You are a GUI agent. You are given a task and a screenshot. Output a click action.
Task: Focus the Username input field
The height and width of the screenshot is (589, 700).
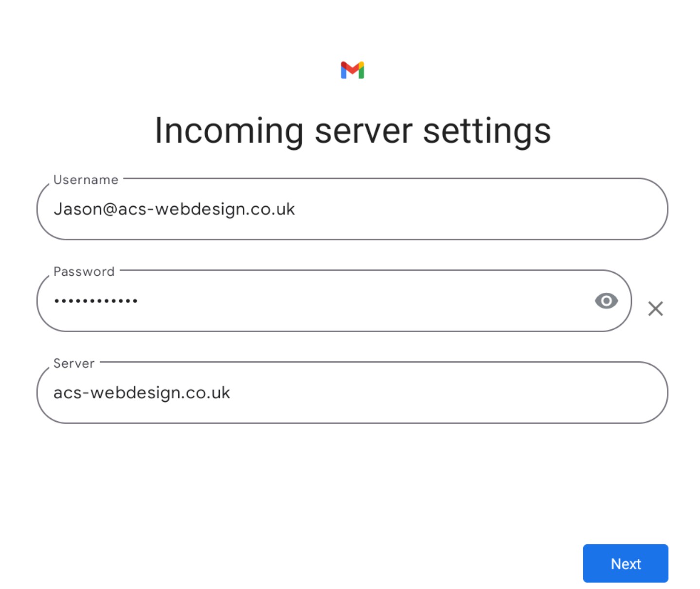pos(352,209)
